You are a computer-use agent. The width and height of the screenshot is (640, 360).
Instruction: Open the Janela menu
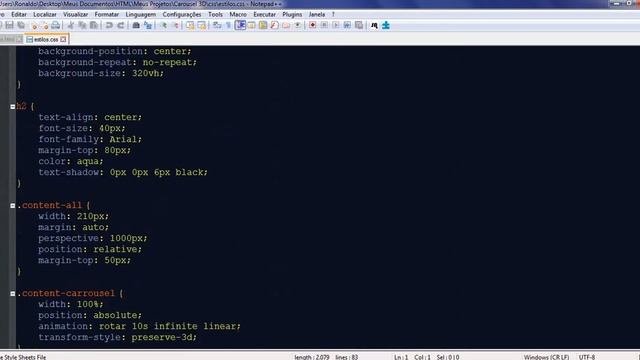click(x=317, y=14)
